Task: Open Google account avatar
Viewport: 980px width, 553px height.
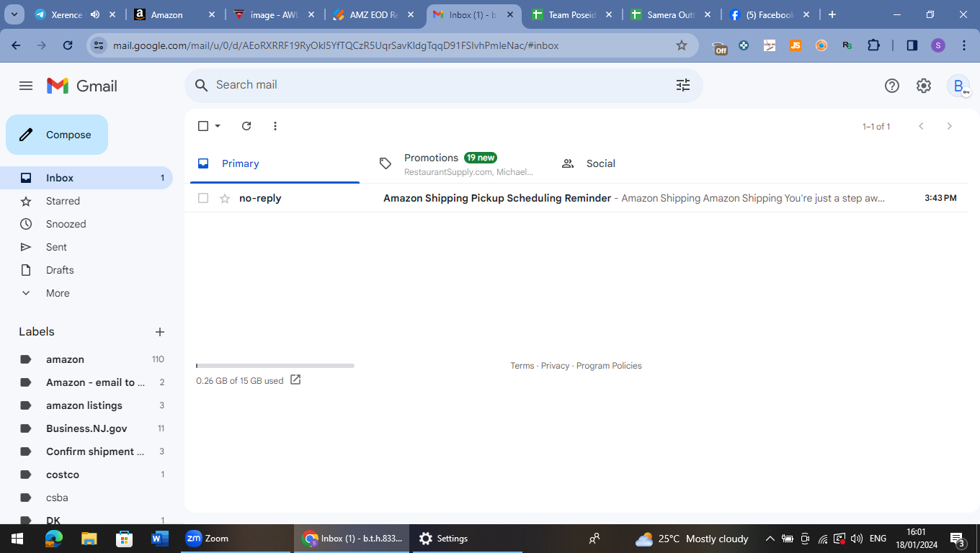Action: (958, 86)
